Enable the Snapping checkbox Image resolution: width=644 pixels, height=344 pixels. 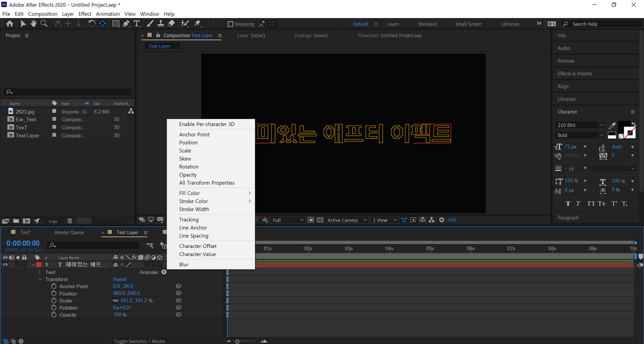coord(230,24)
